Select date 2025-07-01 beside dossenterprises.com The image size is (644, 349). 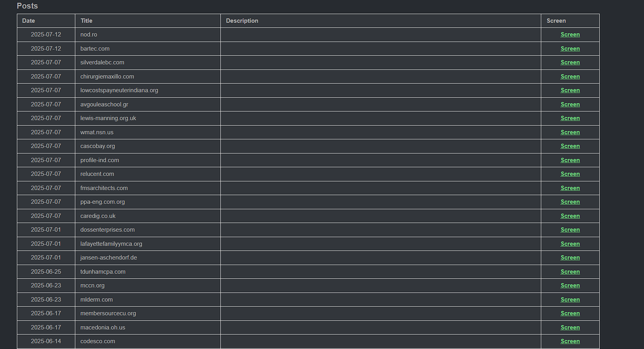[x=46, y=230]
